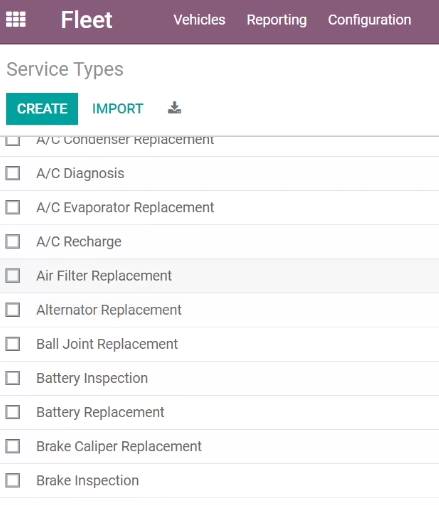
Task: Click the CREATE button
Action: click(42, 109)
